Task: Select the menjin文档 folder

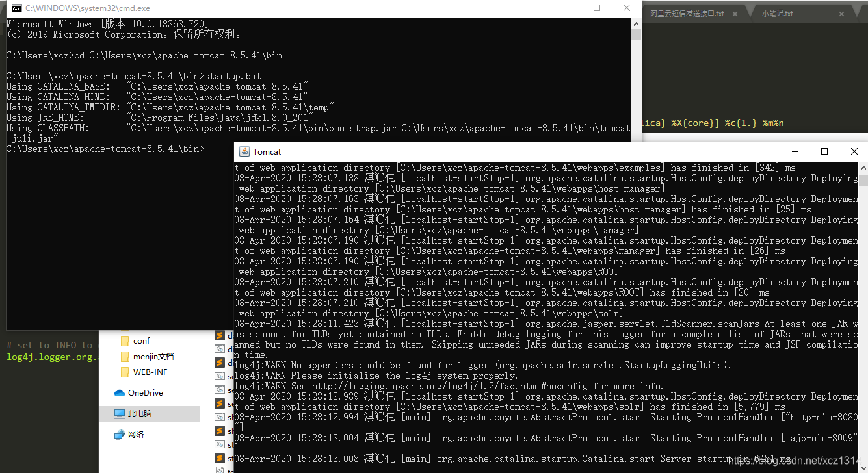Action: (153, 356)
